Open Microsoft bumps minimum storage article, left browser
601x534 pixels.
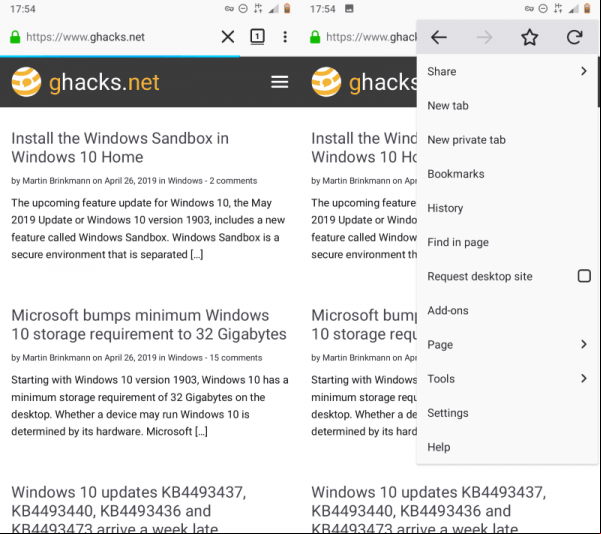(149, 325)
